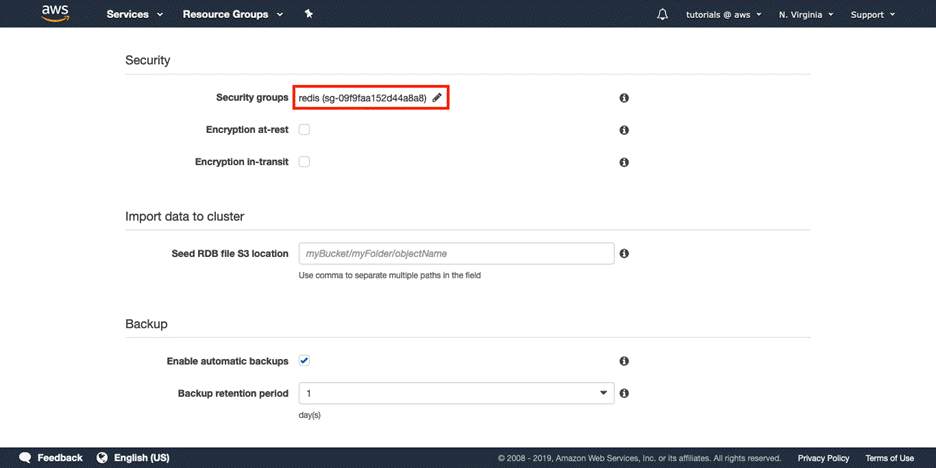Click the pin shortcut icon in navbar

[x=308, y=14]
